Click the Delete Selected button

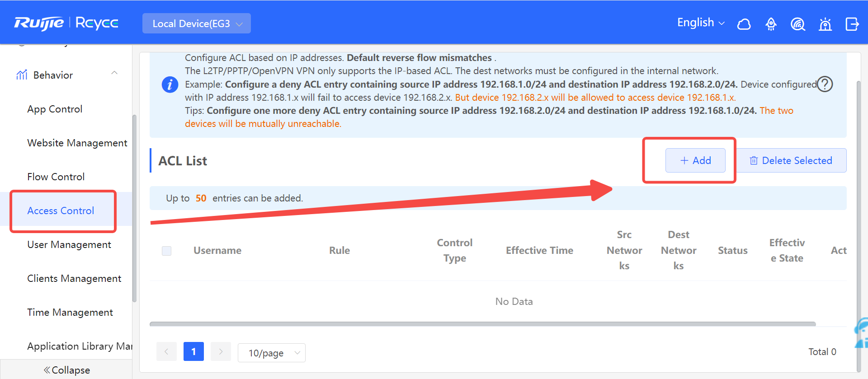[792, 160]
